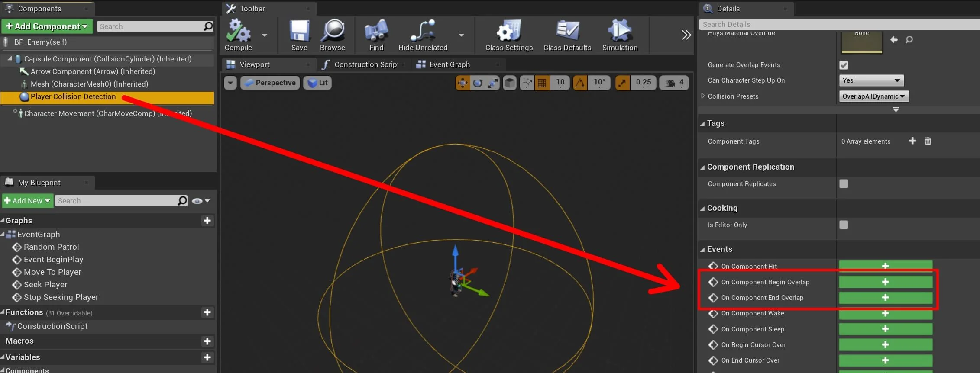Viewport: 980px width, 373px height.
Task: Expand Collision Presets arrow
Action: point(702,96)
